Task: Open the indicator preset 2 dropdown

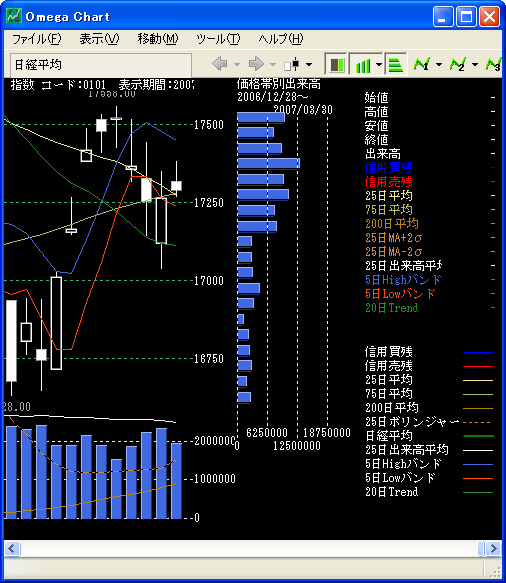Action: coord(475,65)
